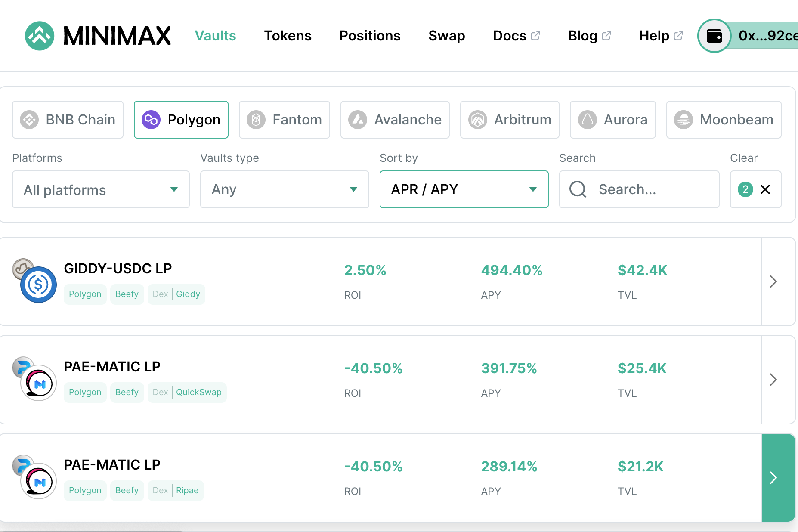Click the green arrow on Ripae vault
Viewport: 798px width, 532px height.
778,478
